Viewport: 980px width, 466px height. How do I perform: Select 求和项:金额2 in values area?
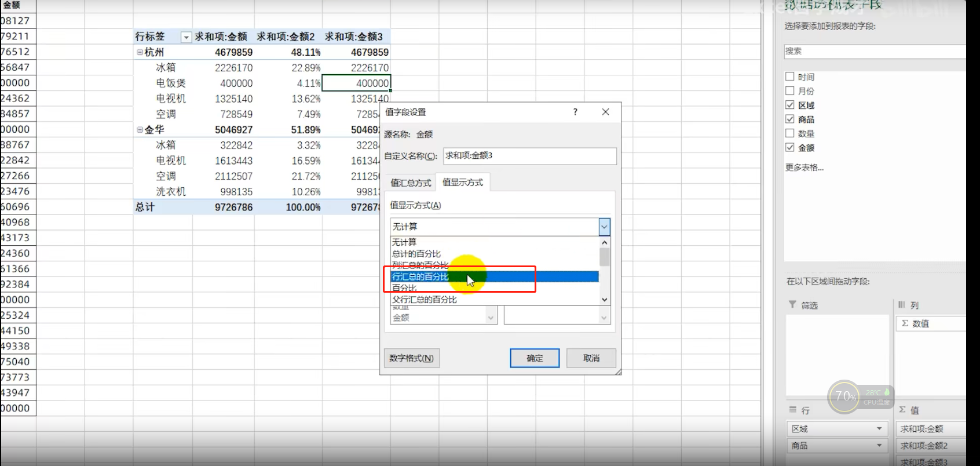931,446
